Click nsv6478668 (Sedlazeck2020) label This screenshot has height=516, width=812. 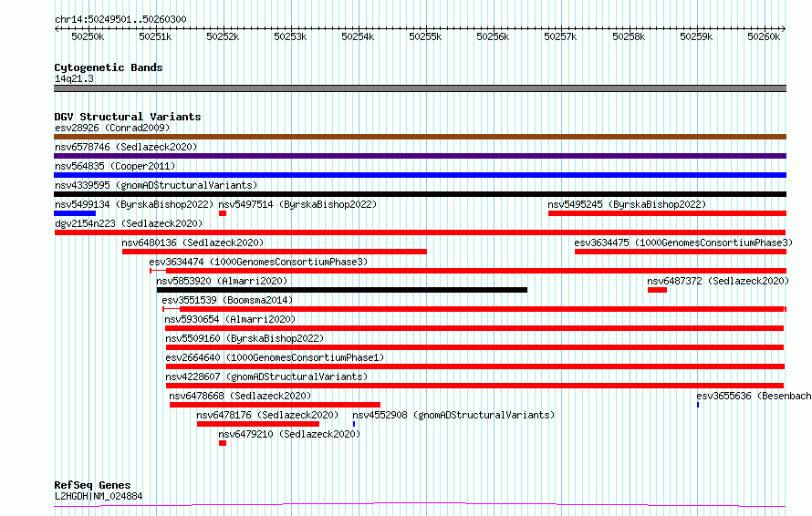coord(240,396)
